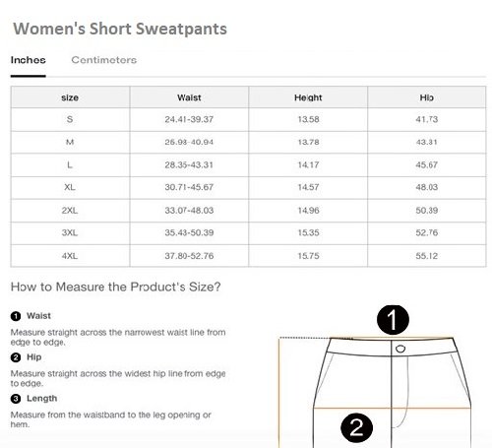The height and width of the screenshot is (448, 492).
Task: Click the numbered 3 bullet beside Length
Action: click(x=16, y=399)
